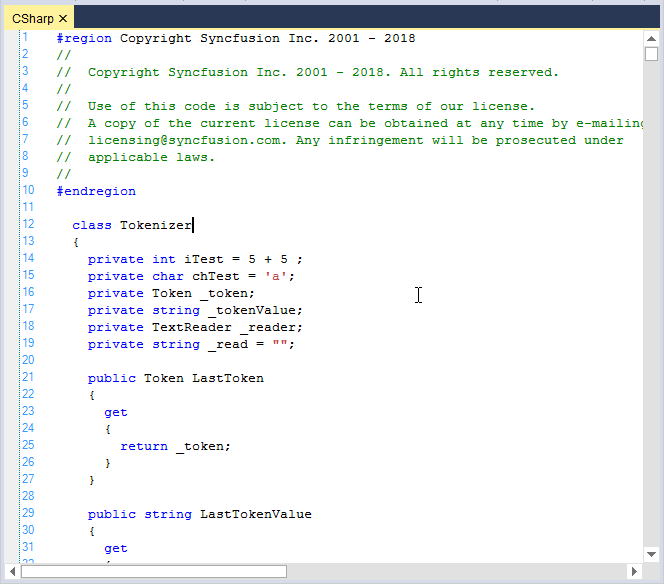Click line number 21 in gutter
Image resolution: width=664 pixels, height=584 pixels.
point(28,377)
